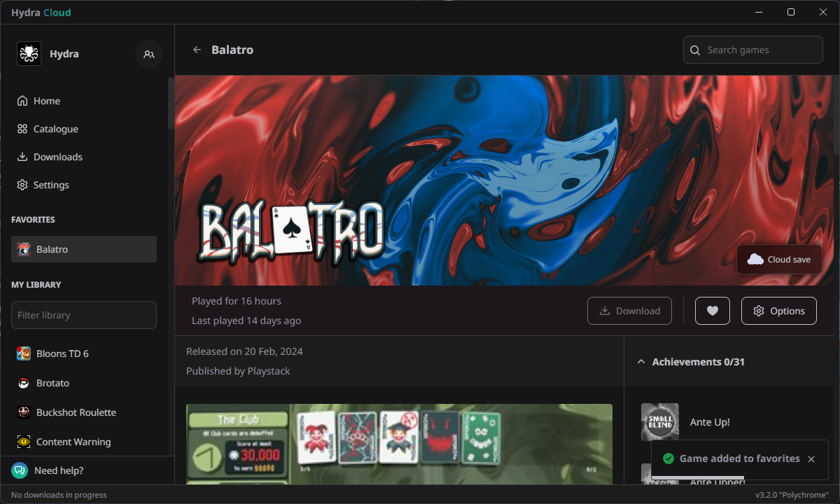Open Bloons TD 6 from library

(84, 353)
